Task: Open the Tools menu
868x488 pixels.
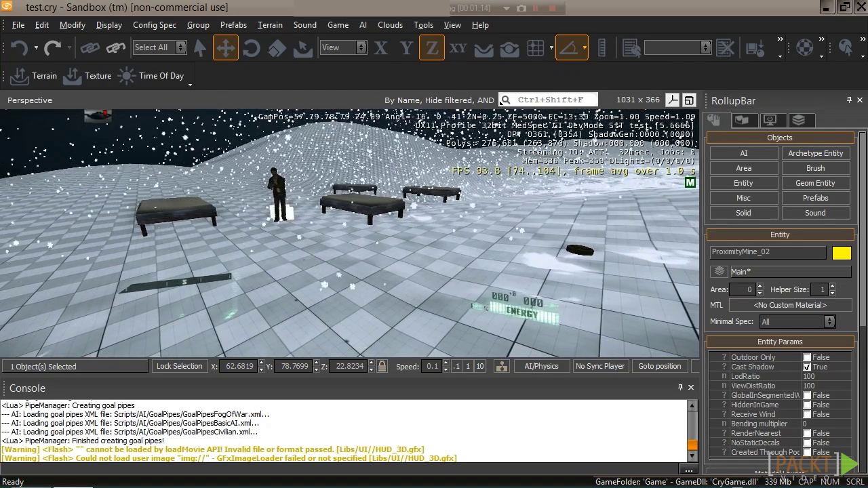Action: [423, 25]
